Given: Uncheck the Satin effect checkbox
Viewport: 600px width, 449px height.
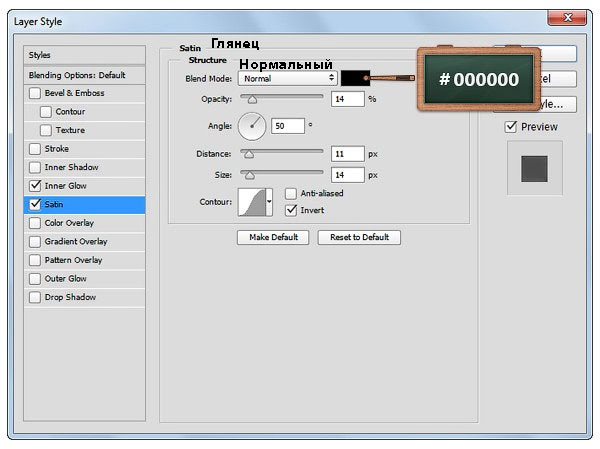Looking at the screenshot, I should [x=35, y=204].
